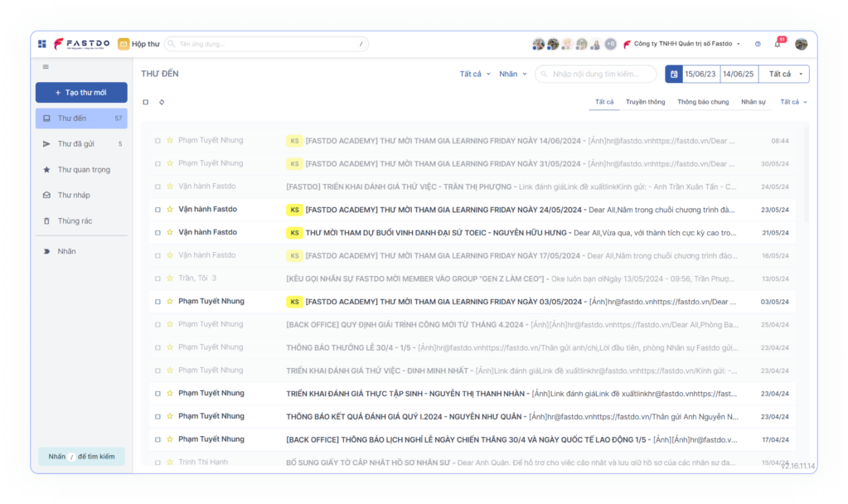
Task: Click the Tạo thư mới button
Action: [81, 93]
